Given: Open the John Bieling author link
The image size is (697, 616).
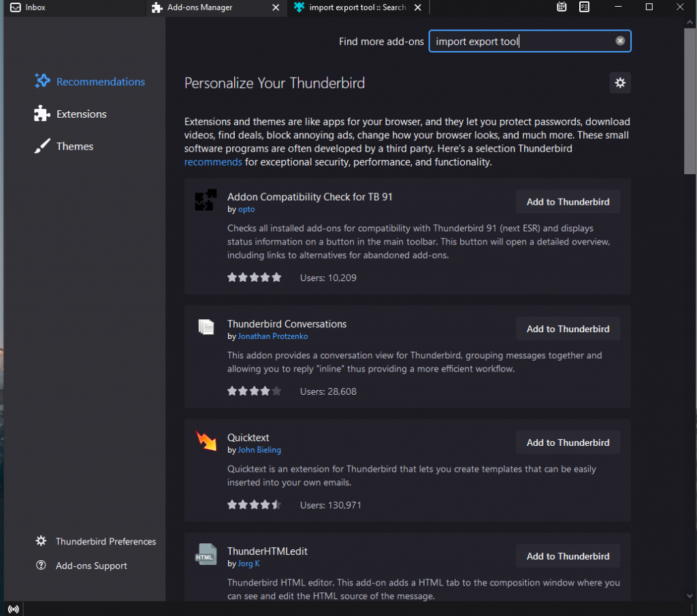Looking at the screenshot, I should (x=259, y=450).
